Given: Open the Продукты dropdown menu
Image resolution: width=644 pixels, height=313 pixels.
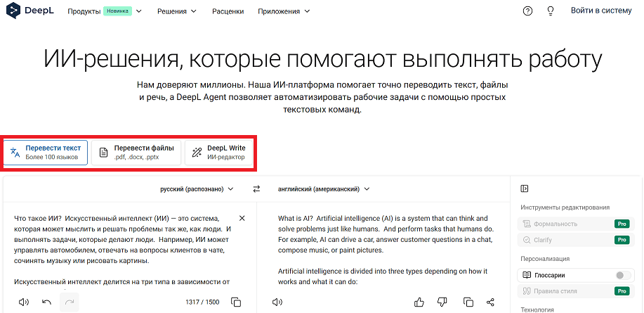Looking at the screenshot, I should (x=105, y=11).
